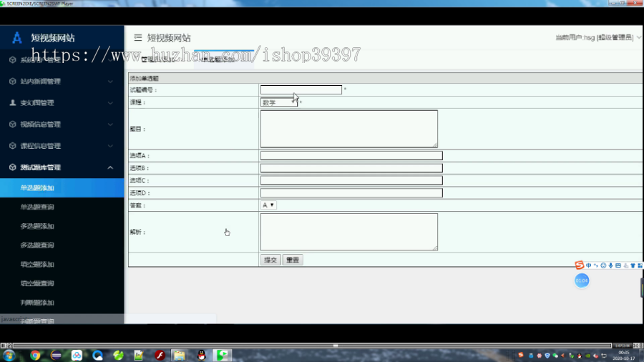Click the cube icon beside 视频信息管理
This screenshot has width=644, height=362.
[x=13, y=124]
